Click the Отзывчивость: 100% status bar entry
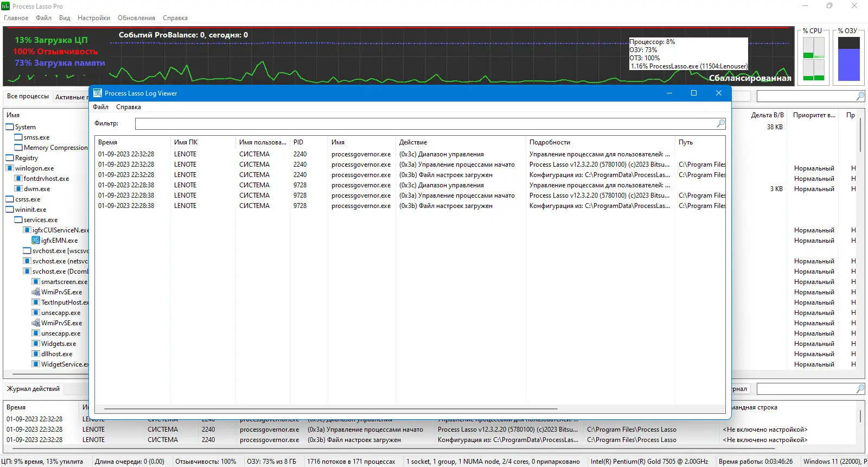 [x=206, y=462]
